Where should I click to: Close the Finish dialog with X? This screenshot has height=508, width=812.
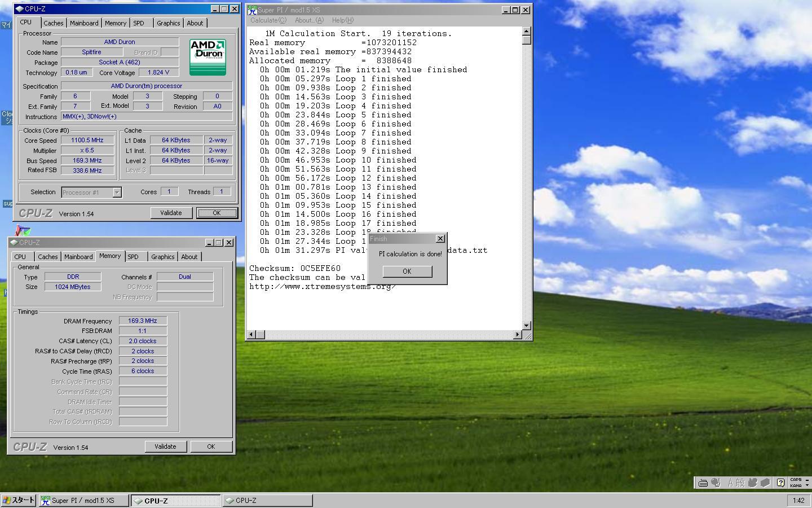(440, 239)
